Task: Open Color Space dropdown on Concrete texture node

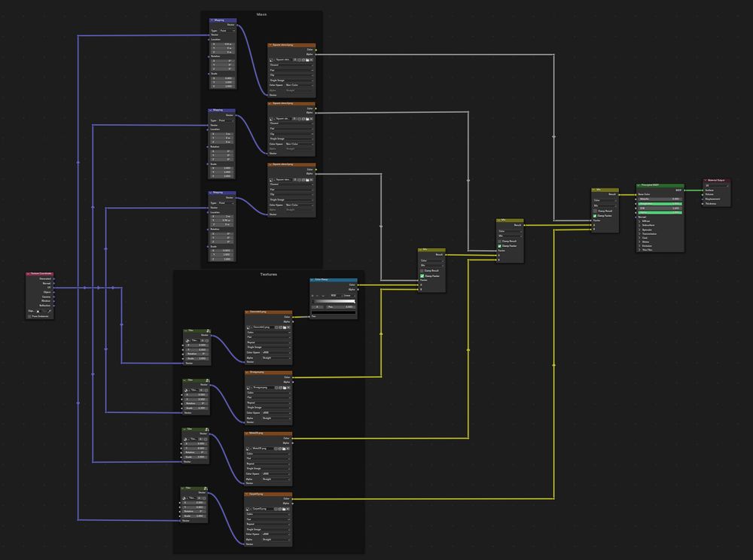Action: click(x=276, y=353)
